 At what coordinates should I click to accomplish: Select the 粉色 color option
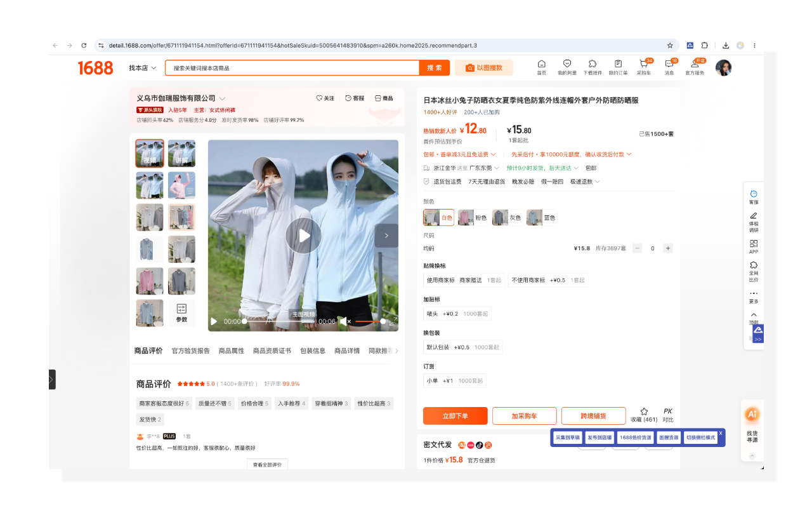(x=474, y=218)
